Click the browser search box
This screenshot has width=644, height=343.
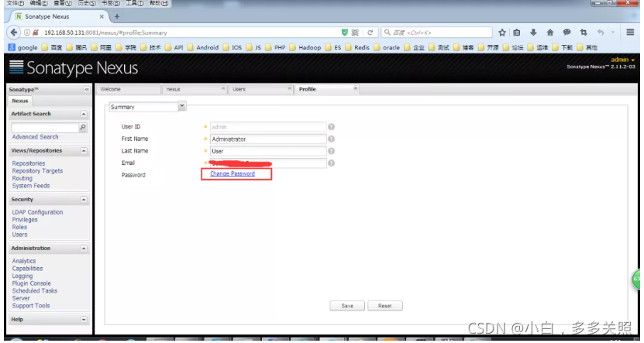437,33
